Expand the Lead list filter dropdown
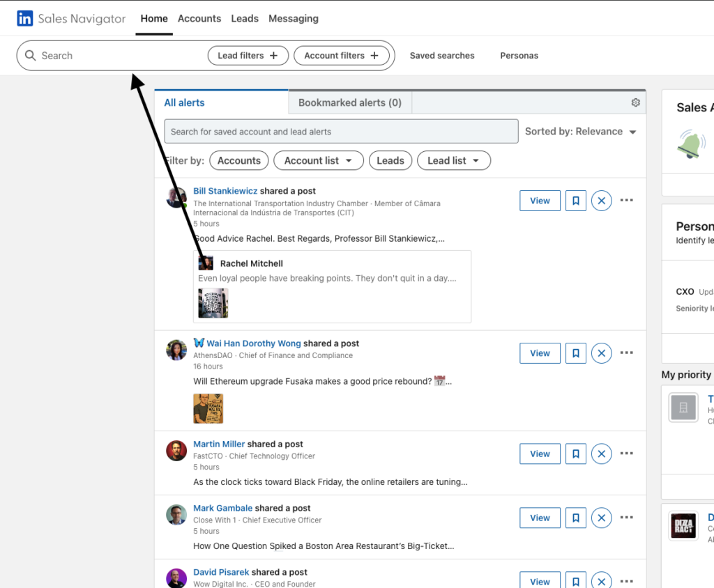Image resolution: width=714 pixels, height=588 pixels. point(453,160)
